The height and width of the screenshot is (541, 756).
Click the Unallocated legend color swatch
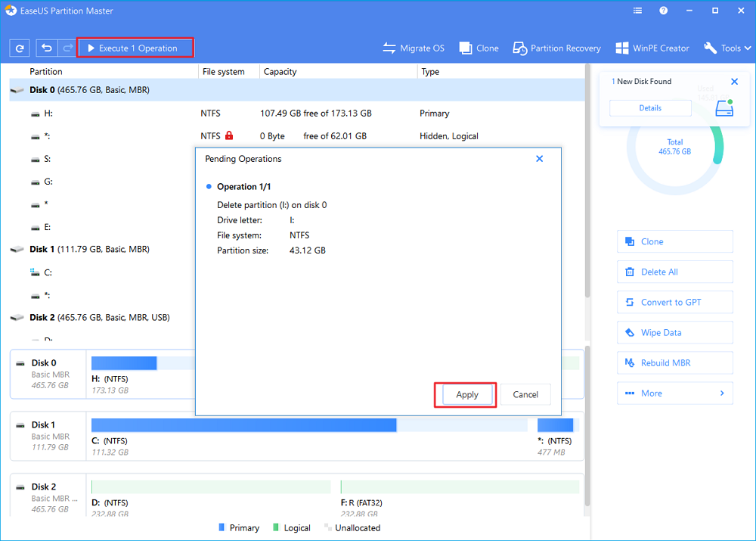pos(327,527)
